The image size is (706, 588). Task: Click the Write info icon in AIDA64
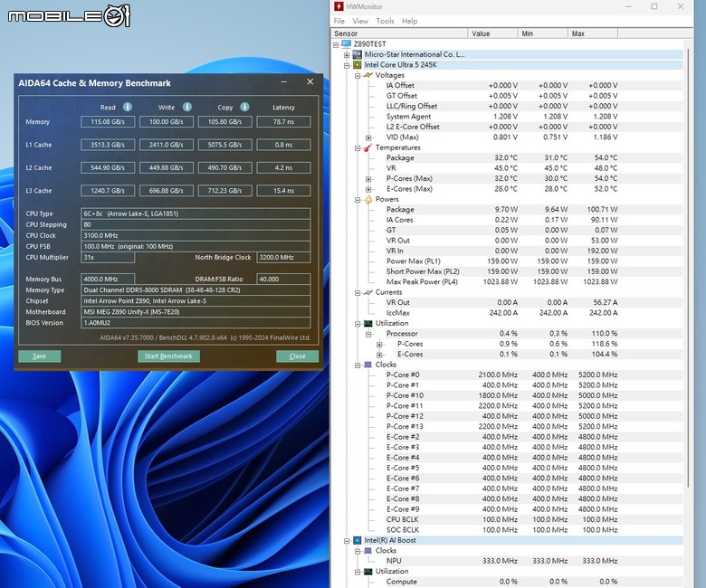[x=187, y=107]
